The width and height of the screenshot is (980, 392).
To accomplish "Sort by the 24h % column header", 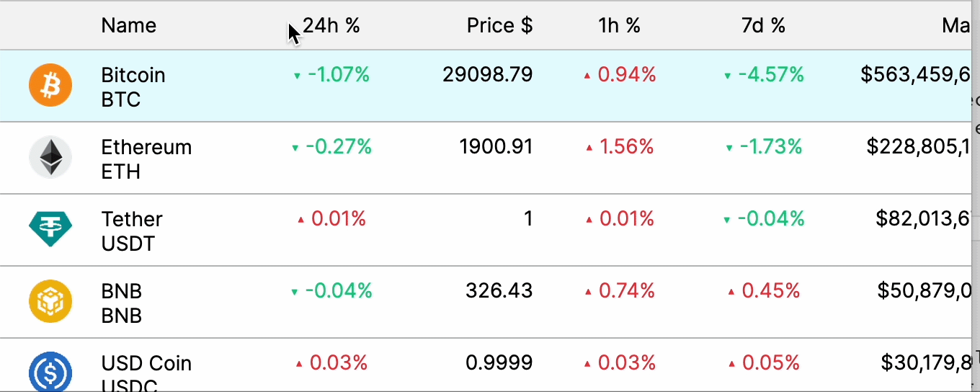I will 331,25.
